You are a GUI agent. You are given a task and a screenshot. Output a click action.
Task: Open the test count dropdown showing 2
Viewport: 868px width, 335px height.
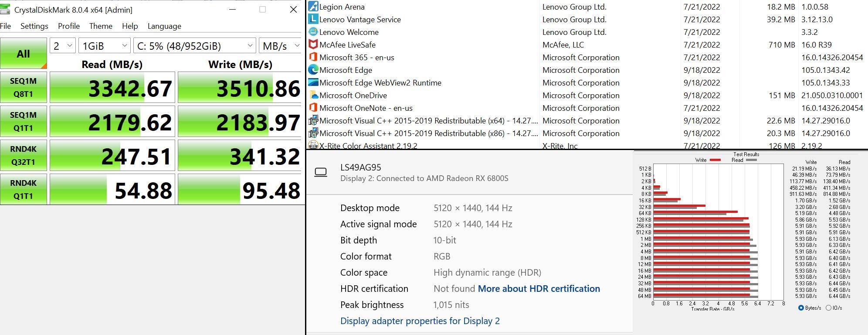[x=63, y=46]
